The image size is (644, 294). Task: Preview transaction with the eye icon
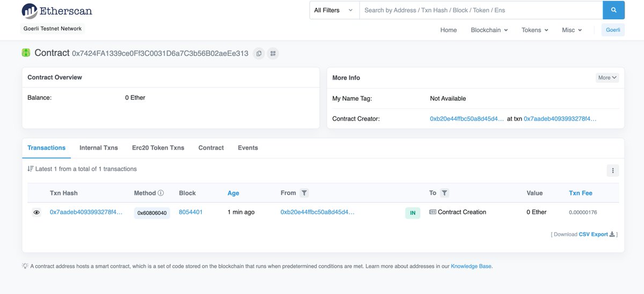point(36,212)
